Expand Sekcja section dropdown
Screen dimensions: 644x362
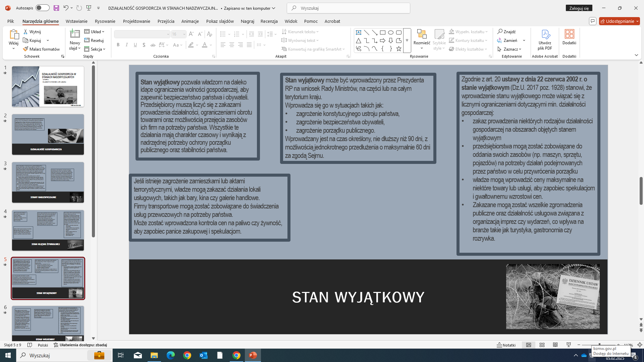[95, 49]
